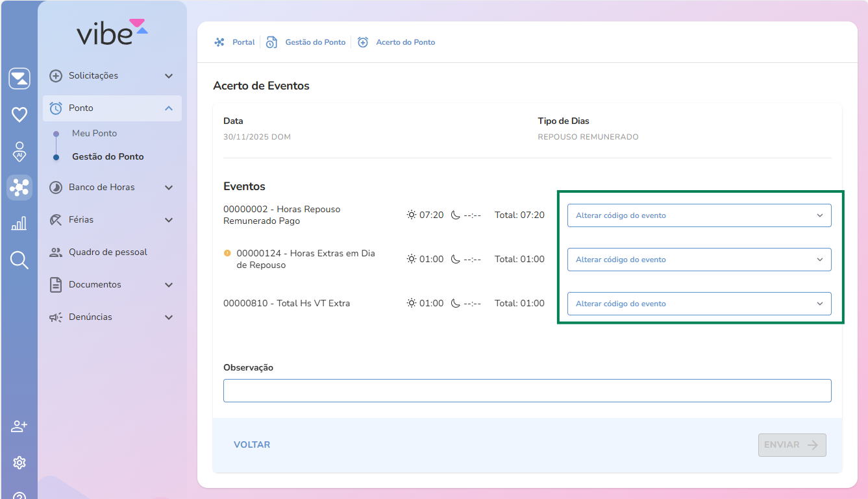Open the settings gear icon
This screenshot has width=868, height=499.
tap(19, 463)
